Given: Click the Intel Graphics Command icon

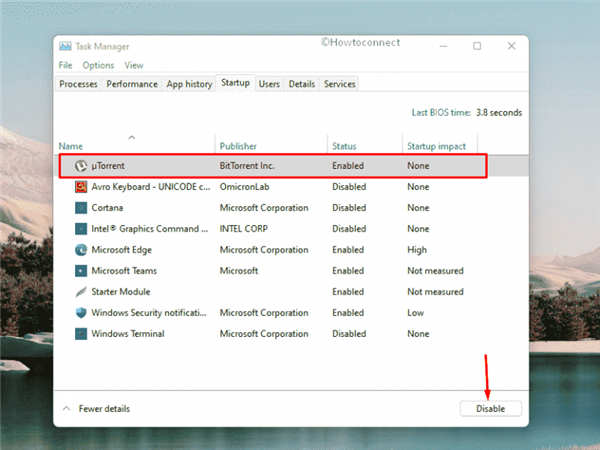Looking at the screenshot, I should tap(81, 229).
